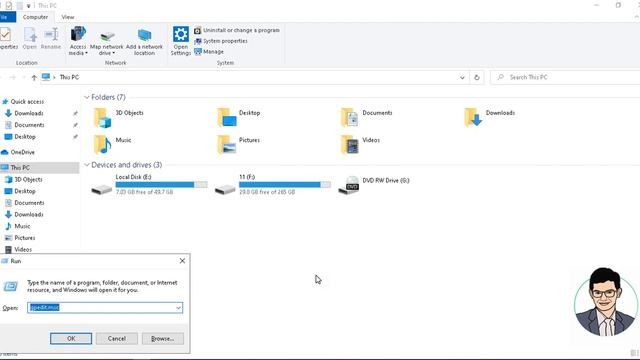Open Downloads under This PC tree

point(29,215)
